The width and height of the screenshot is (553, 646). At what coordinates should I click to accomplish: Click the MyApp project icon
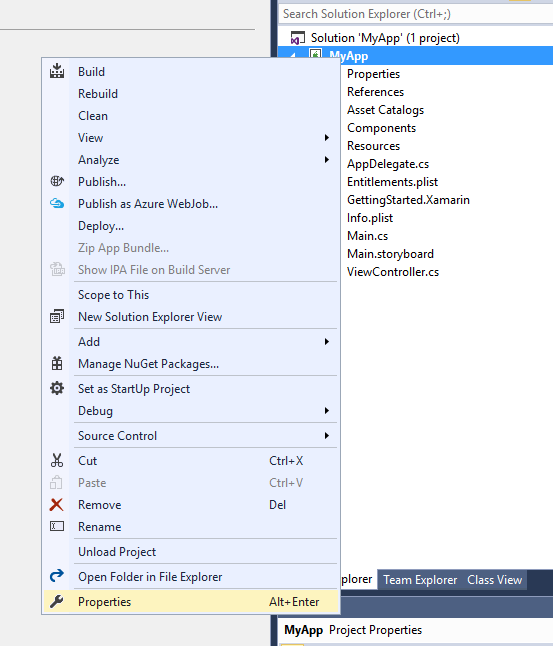tap(316, 54)
